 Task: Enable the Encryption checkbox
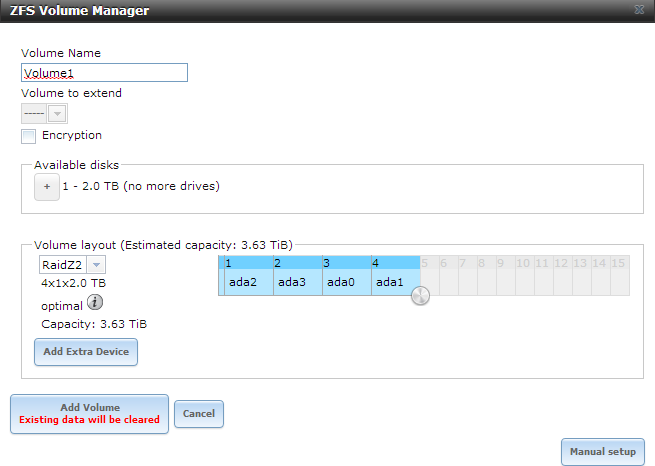click(28, 136)
